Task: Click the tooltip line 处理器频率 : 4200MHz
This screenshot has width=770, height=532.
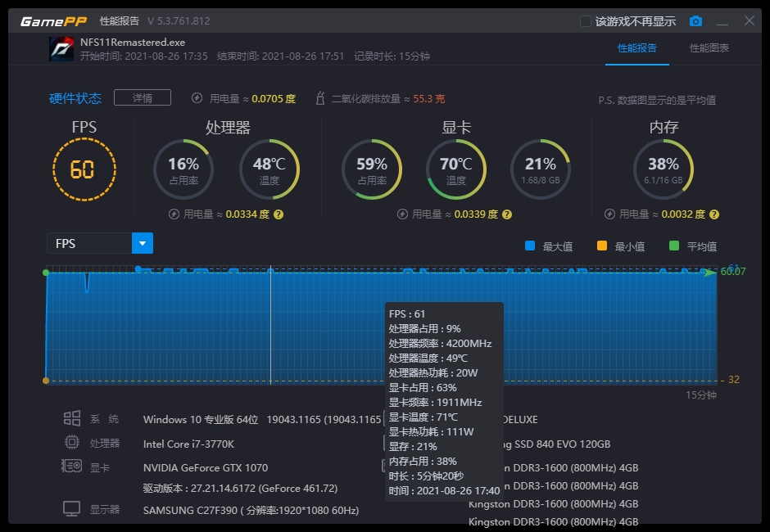Action: tap(440, 344)
